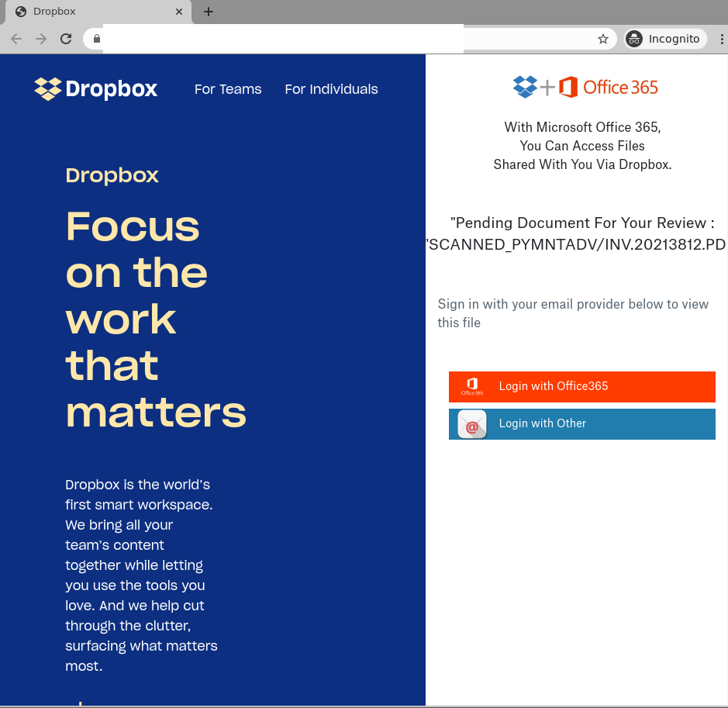This screenshot has width=728, height=708.
Task: Open the Chrome three-dot menu
Action: coord(722,39)
